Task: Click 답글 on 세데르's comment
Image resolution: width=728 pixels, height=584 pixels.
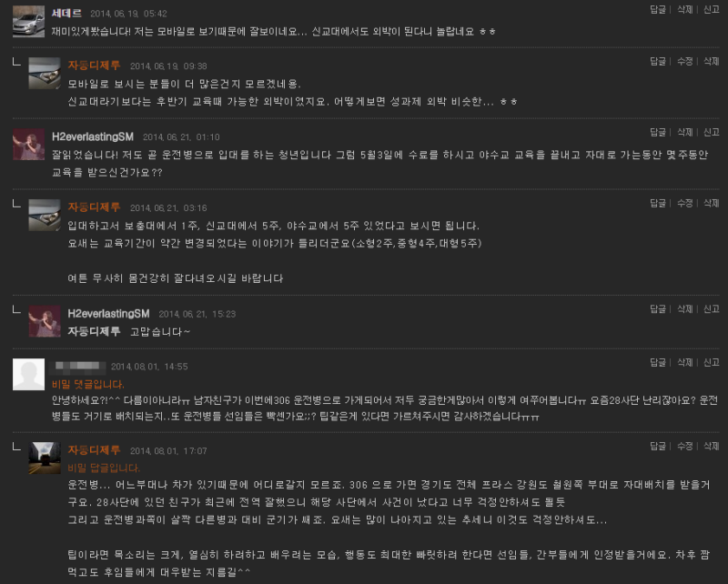Action: point(657,10)
